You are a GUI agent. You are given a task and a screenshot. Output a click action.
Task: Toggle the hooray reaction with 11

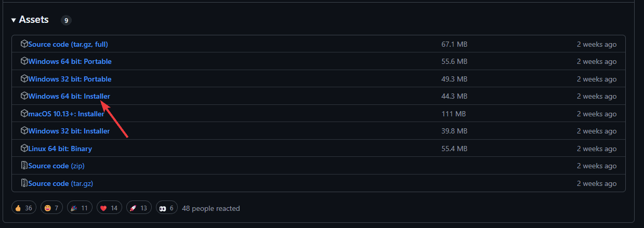[80, 208]
